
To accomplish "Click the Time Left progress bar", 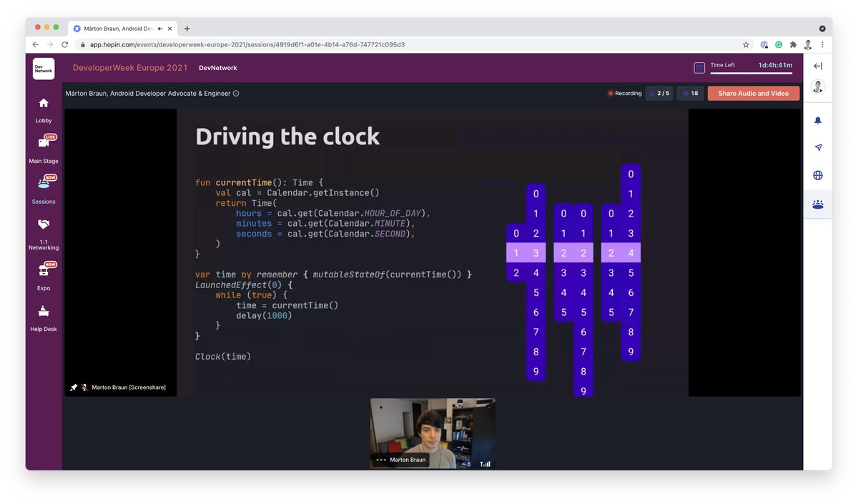I will 751,73.
